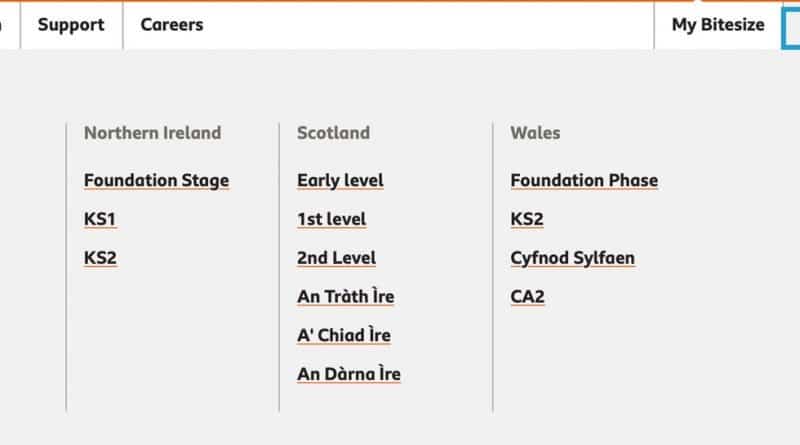This screenshot has height=445, width=800.
Task: Open the An Dàrna Ìre link
Action: click(348, 374)
